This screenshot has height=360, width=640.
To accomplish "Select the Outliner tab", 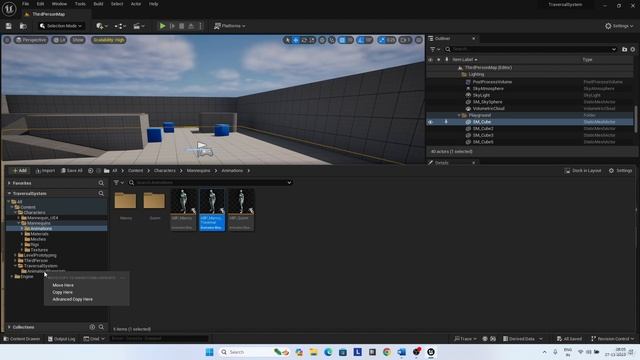I will [442, 38].
